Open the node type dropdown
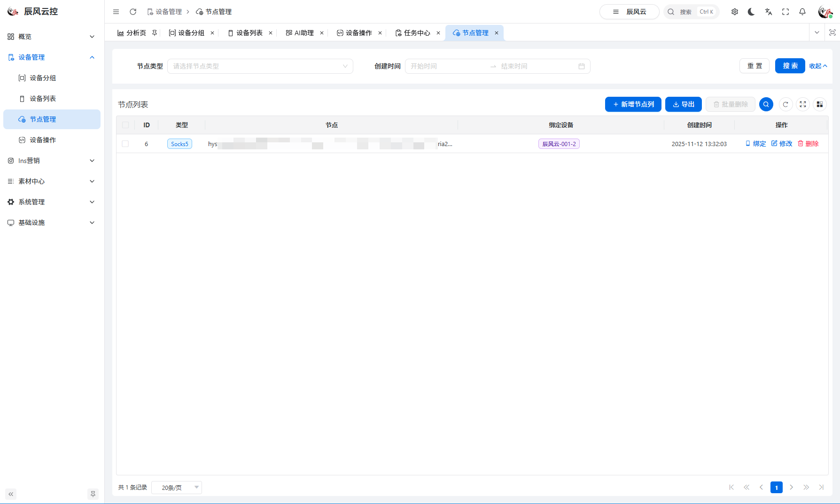This screenshot has height=504, width=840. click(x=260, y=66)
